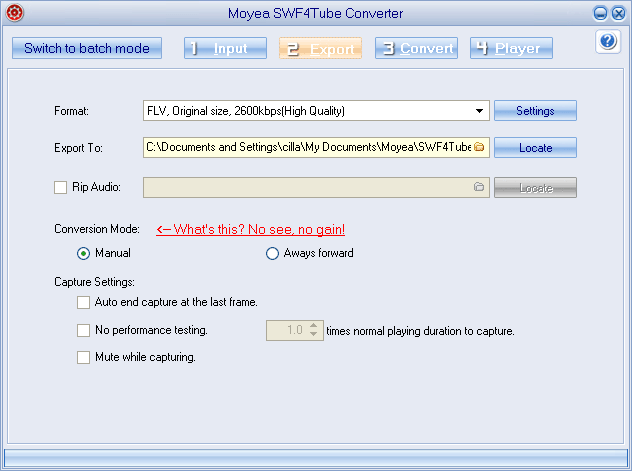This screenshot has width=632, height=471.
Task: Click the progress bar at window bottom
Action: pos(316,458)
